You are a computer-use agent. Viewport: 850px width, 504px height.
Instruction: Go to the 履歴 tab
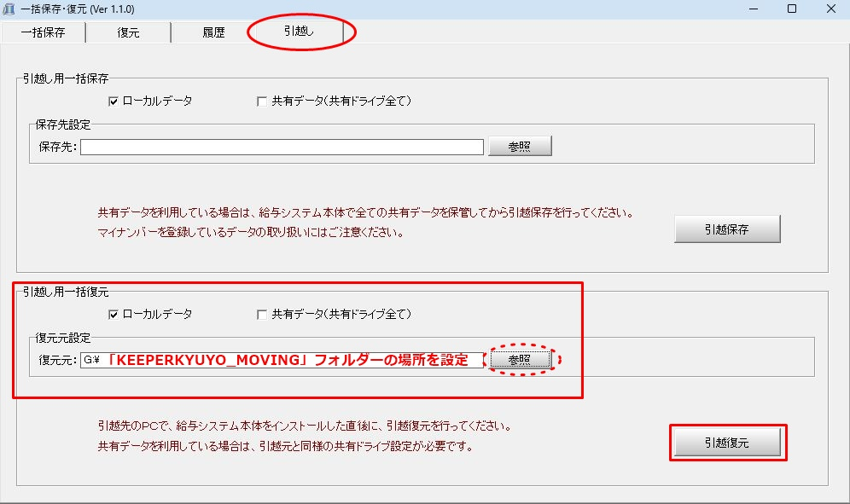(212, 33)
